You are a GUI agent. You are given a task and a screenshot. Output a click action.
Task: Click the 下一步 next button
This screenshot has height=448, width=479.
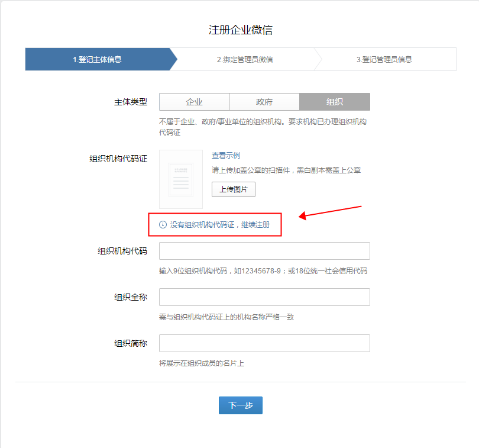(241, 405)
